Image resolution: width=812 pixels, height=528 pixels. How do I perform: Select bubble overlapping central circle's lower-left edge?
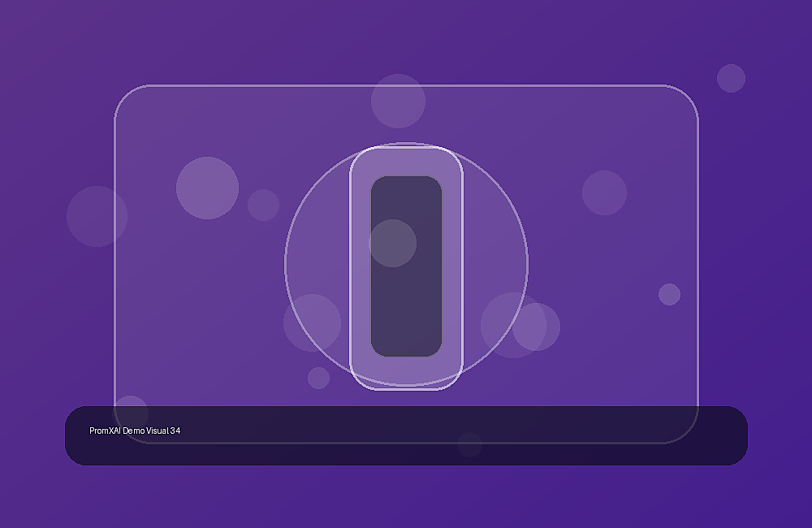pyautogui.click(x=312, y=322)
